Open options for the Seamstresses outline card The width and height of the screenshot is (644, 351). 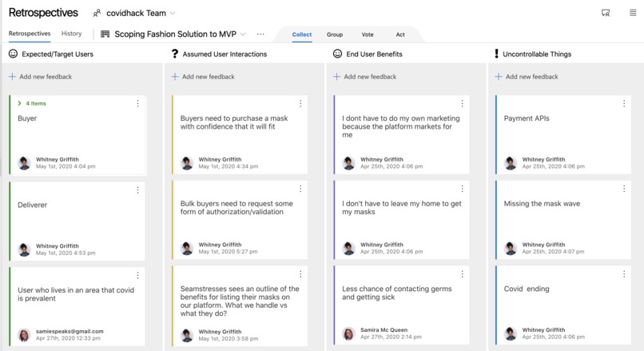[300, 273]
